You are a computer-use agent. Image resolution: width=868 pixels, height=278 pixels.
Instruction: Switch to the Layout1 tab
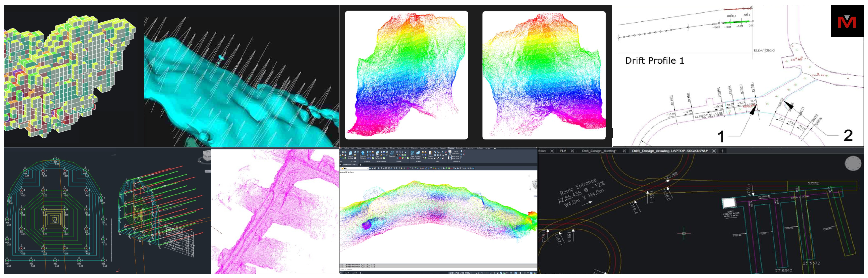click(347, 273)
